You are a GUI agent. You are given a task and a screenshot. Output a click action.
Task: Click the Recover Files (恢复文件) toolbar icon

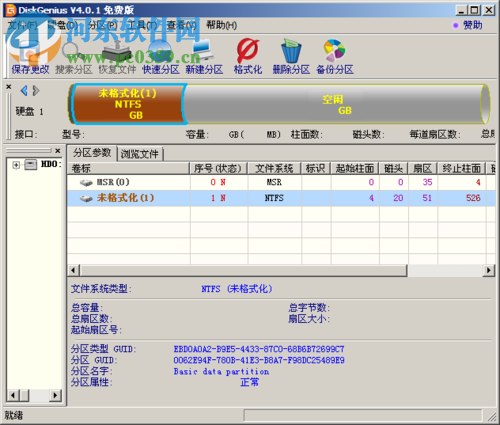click(117, 57)
